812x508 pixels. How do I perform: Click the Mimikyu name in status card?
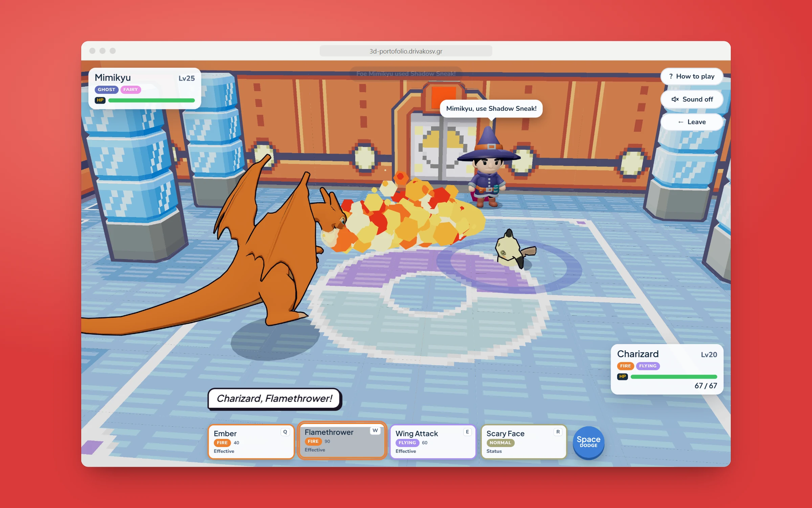coord(113,78)
